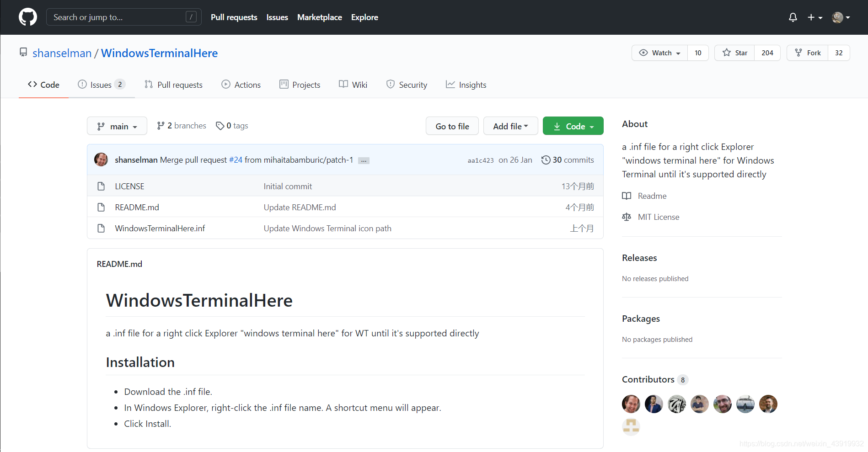Click the GitHub Octocat logo
This screenshot has height=452, width=868.
point(28,17)
